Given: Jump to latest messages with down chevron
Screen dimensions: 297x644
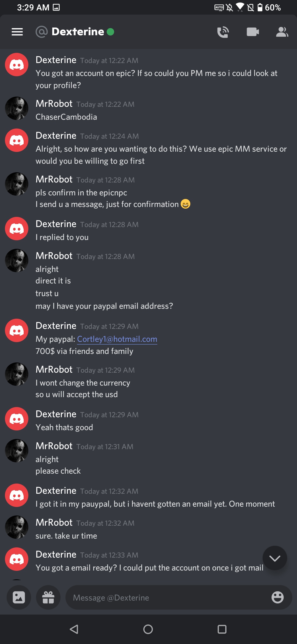Looking at the screenshot, I should [x=275, y=558].
